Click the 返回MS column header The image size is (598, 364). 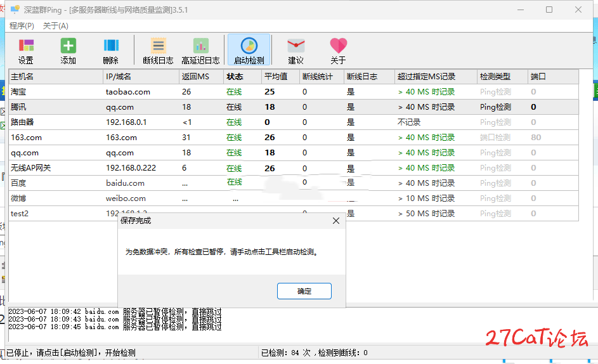click(201, 77)
